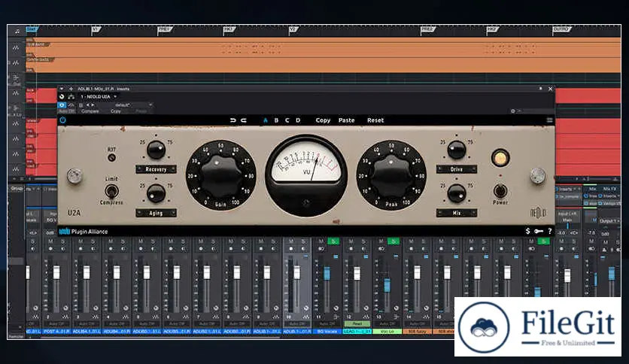Collapse the plugin window title arrow

pyautogui.click(x=62, y=89)
